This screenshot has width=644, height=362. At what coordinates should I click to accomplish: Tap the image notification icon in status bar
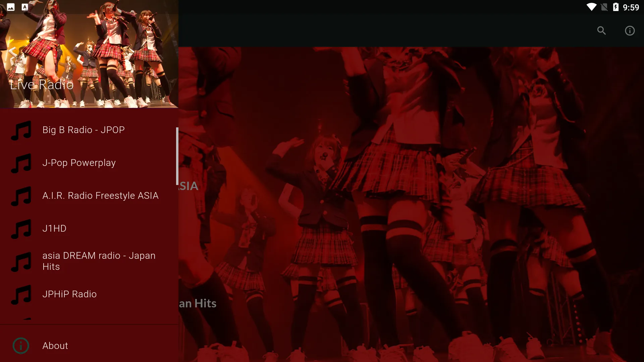click(11, 7)
